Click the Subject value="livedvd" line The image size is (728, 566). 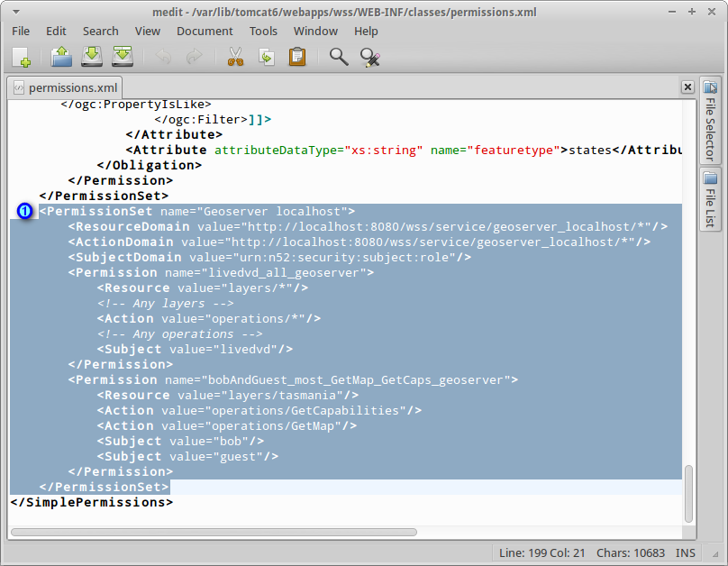point(195,349)
